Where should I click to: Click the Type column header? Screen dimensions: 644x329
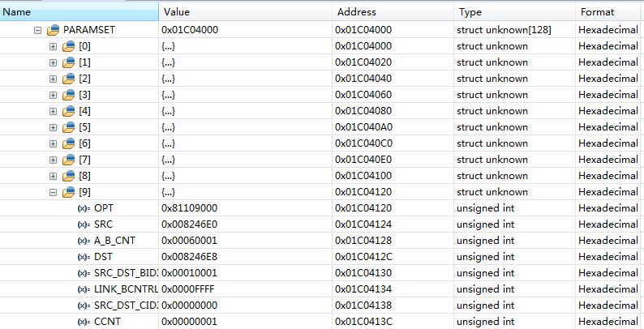[513, 11]
